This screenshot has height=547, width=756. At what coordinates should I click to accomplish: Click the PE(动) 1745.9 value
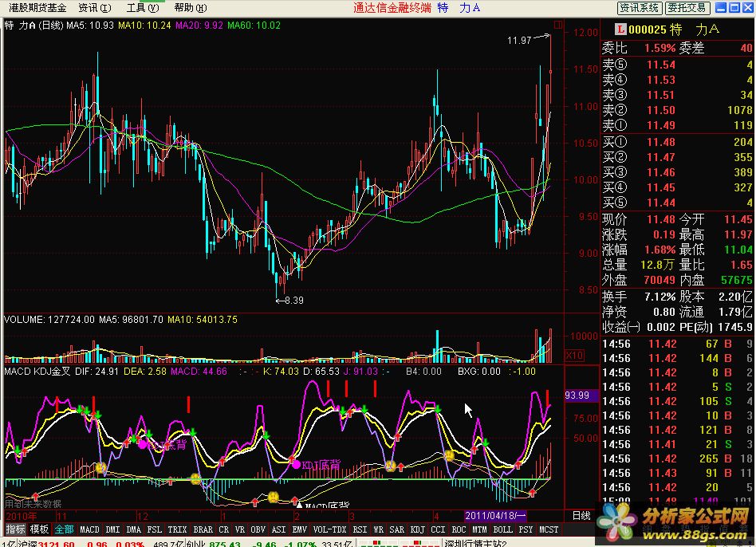tap(734, 327)
